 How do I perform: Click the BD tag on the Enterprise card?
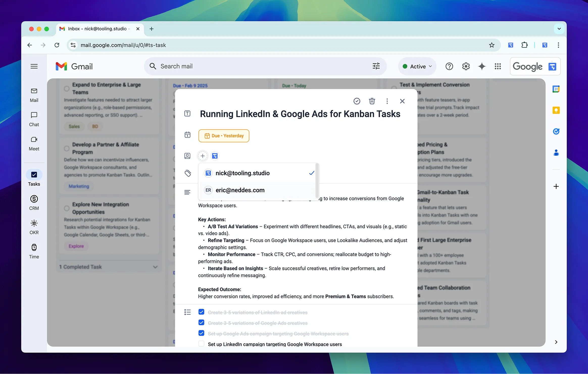point(95,126)
